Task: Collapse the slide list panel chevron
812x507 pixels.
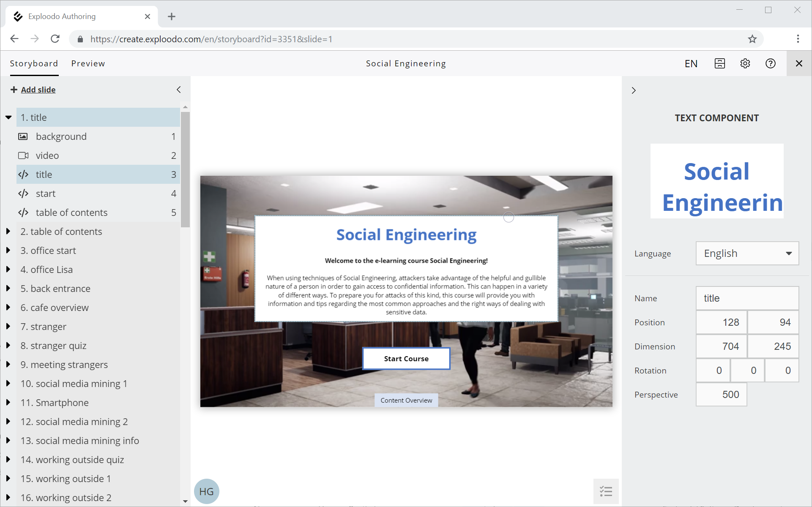Action: coord(178,90)
